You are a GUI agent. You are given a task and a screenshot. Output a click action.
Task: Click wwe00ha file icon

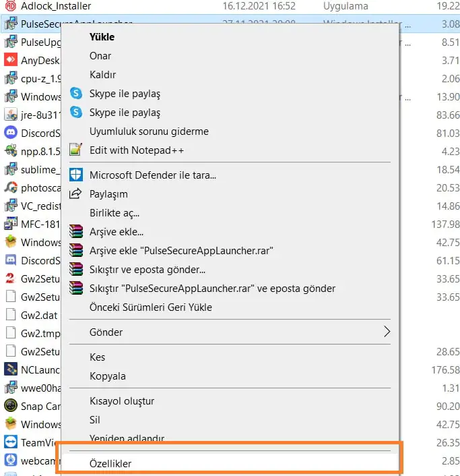[11, 388]
